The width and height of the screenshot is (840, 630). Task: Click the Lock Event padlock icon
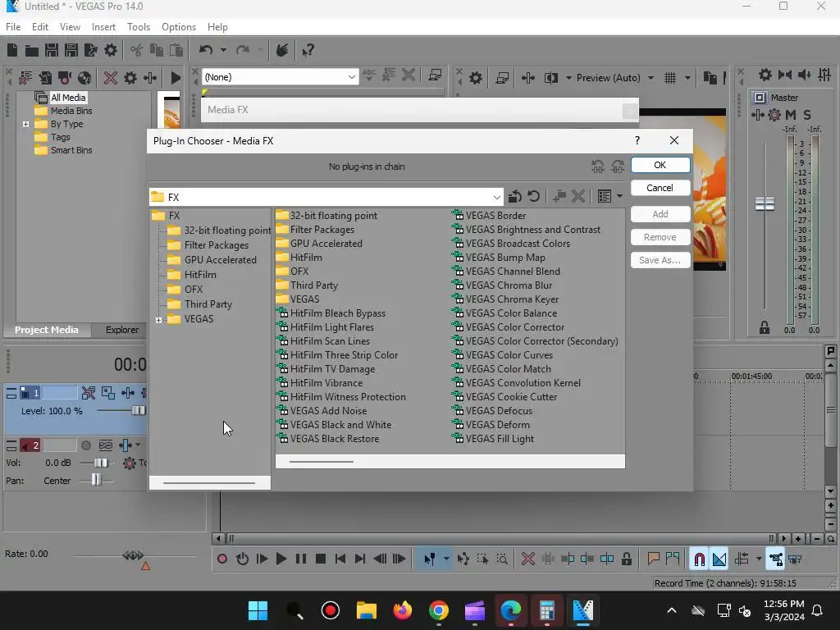point(626,559)
